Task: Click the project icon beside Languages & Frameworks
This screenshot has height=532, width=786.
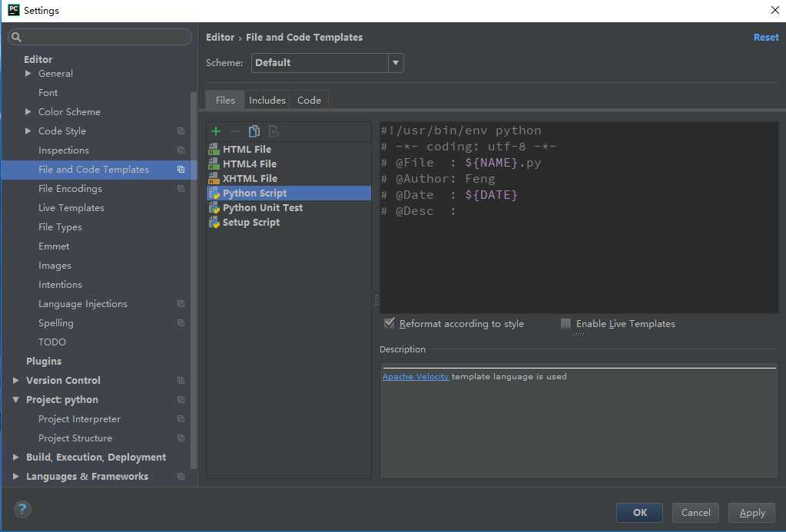Action: (x=181, y=476)
